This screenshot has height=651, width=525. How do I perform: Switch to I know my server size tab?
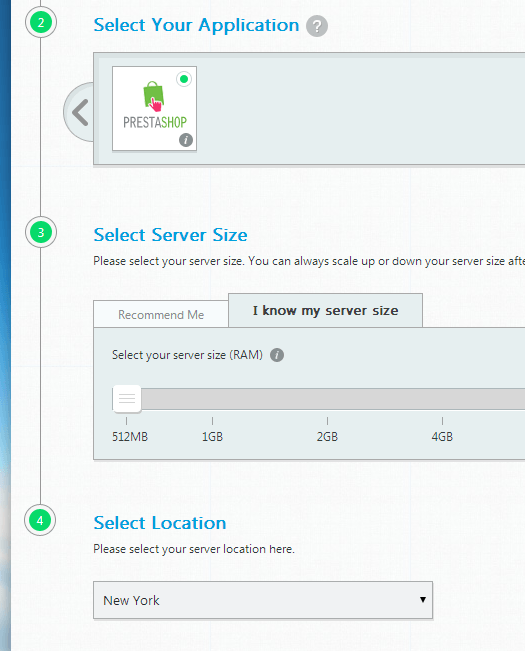point(325,311)
